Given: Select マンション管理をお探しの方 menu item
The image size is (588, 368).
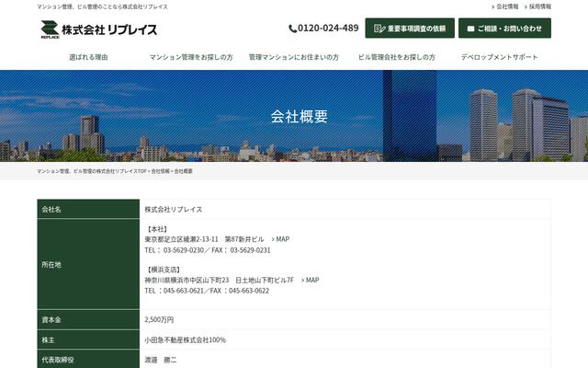Looking at the screenshot, I should pos(191,57).
